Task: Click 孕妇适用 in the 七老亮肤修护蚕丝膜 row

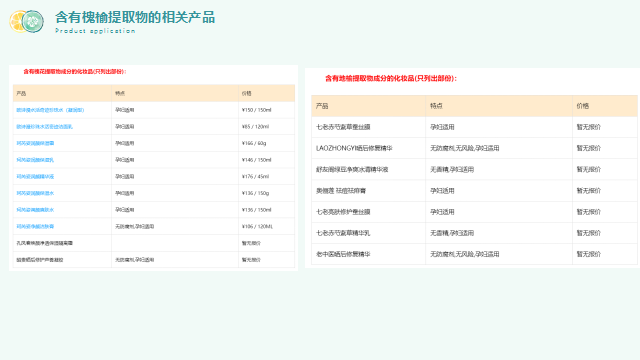Action: click(442, 212)
